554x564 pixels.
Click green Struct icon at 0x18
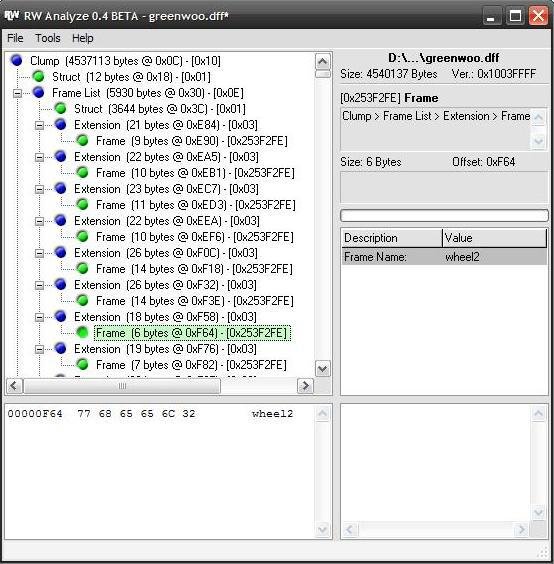(x=38, y=76)
